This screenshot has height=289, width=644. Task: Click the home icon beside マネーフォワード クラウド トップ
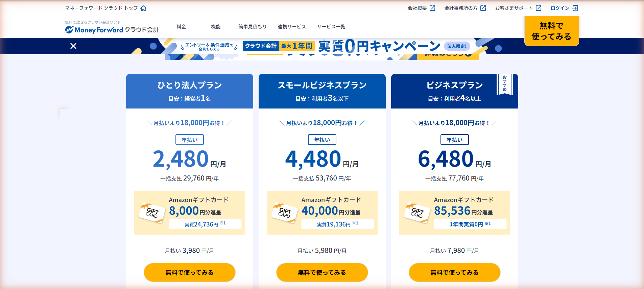(143, 8)
